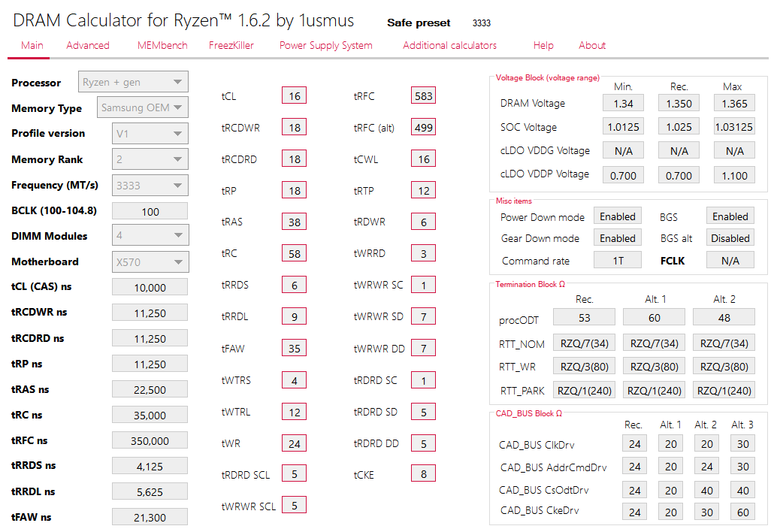
Task: Select the tRDRD DD value box
Action: [x=424, y=443]
